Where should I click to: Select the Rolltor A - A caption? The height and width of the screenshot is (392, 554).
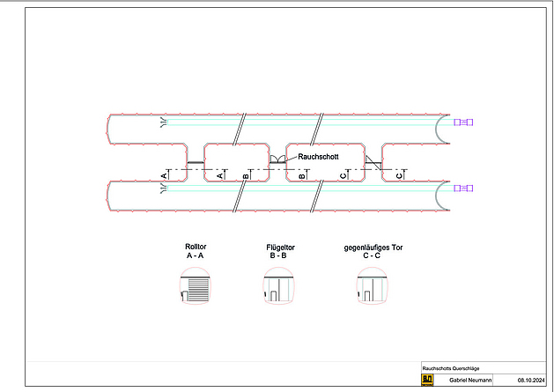coord(196,251)
